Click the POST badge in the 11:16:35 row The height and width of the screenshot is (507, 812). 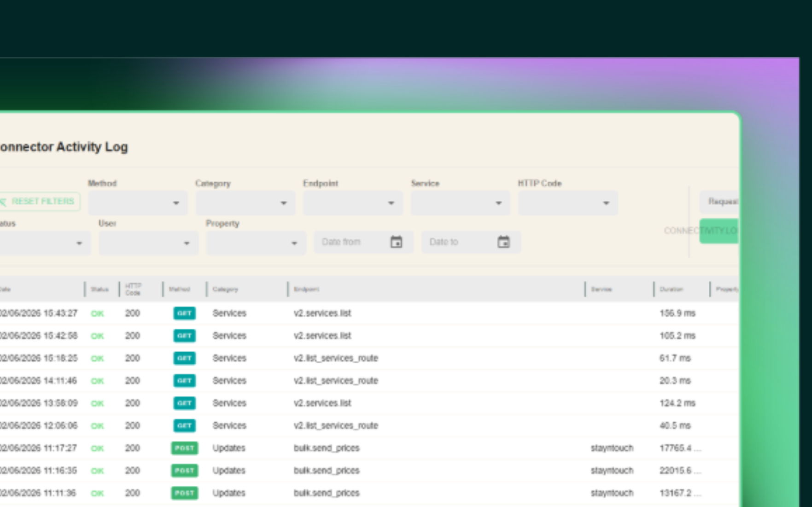coord(185,471)
